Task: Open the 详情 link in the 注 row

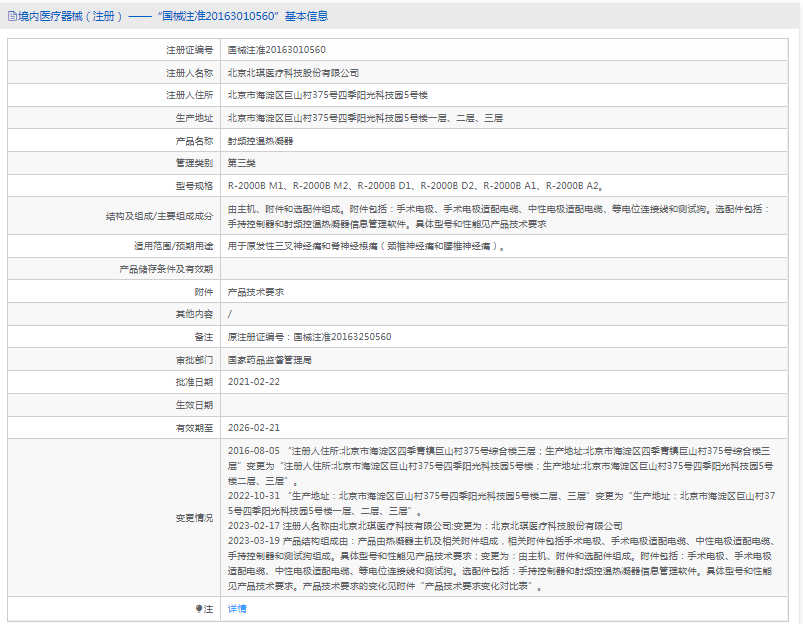Action: tap(237, 609)
